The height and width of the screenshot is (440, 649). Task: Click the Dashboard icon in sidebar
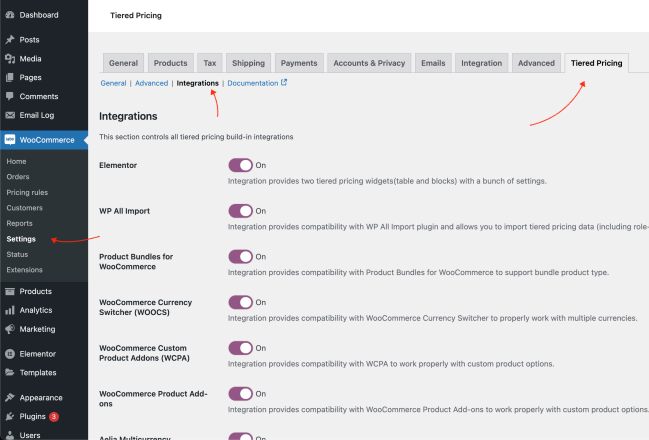point(10,15)
